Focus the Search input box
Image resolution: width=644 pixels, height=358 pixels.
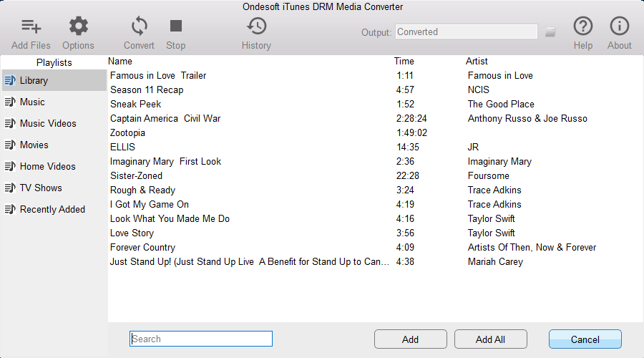point(201,339)
